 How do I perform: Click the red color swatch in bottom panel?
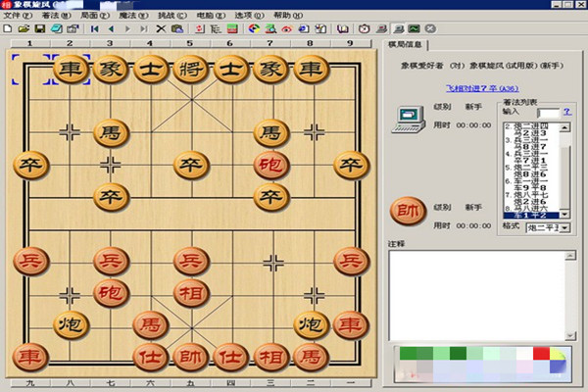pyautogui.click(x=541, y=353)
